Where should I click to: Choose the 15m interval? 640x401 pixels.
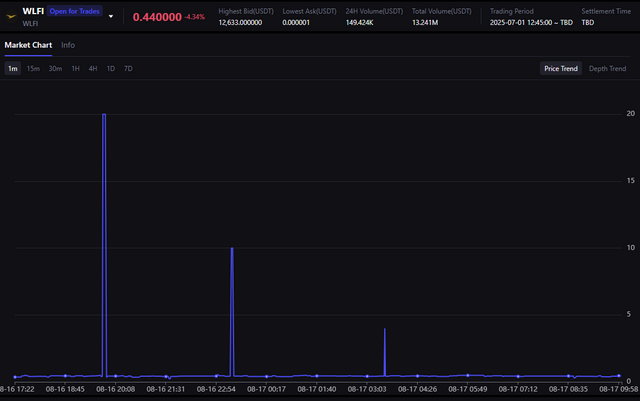point(33,69)
